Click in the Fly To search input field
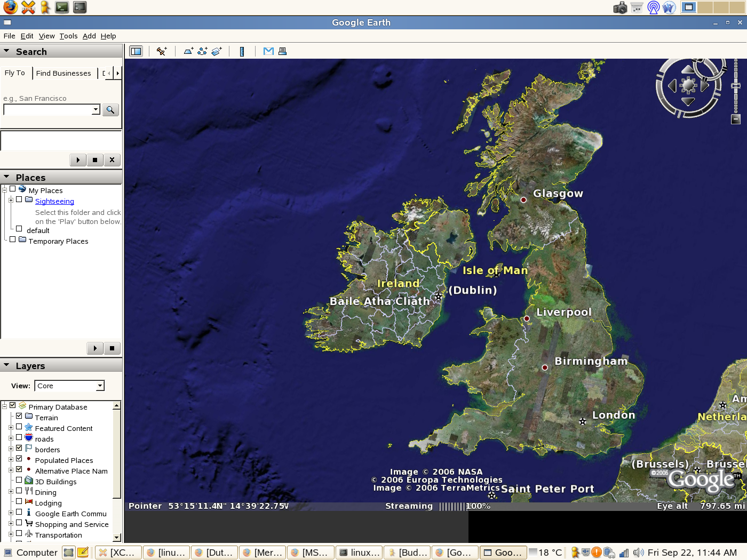Image resolution: width=747 pixels, height=560 pixels. [48, 109]
